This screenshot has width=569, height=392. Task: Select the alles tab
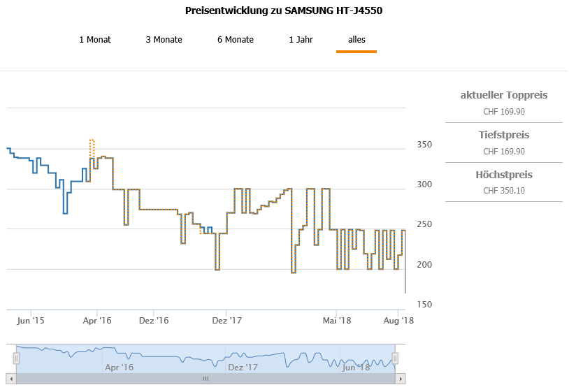pos(356,40)
